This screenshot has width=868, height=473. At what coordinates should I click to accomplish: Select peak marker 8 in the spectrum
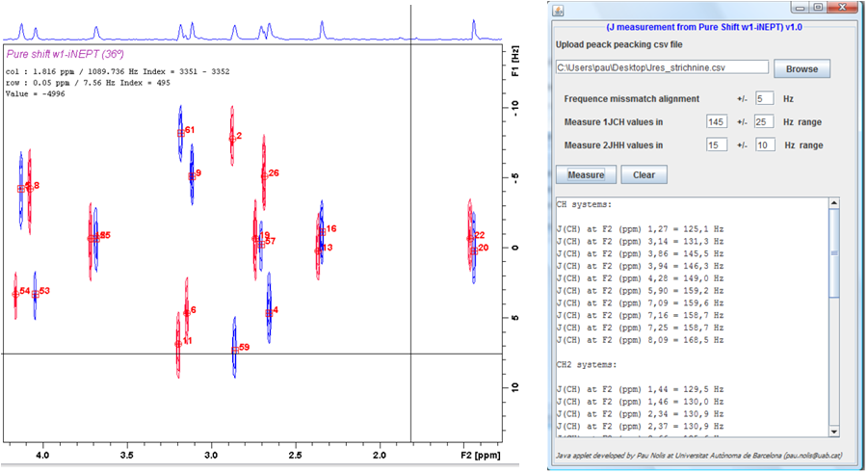pyautogui.click(x=30, y=188)
